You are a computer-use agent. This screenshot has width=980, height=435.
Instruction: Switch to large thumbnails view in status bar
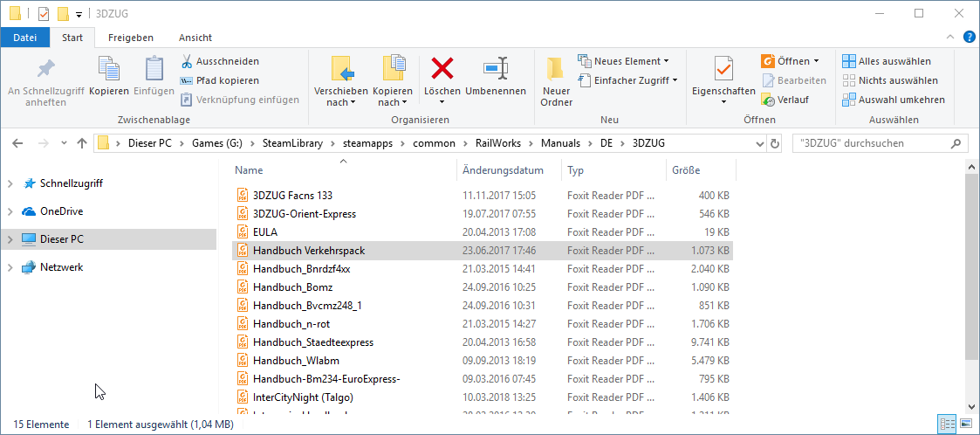tap(965, 425)
